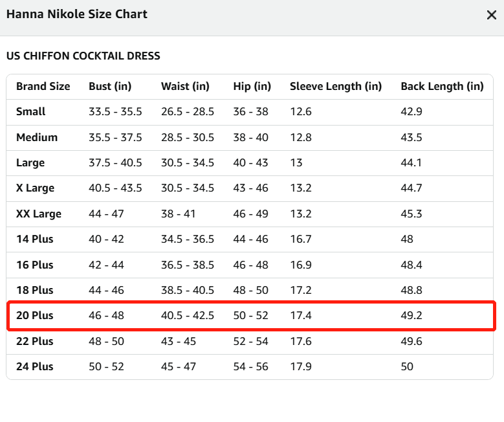
Task: Click X Large hip value '43 - 46'
Action: click(x=251, y=188)
